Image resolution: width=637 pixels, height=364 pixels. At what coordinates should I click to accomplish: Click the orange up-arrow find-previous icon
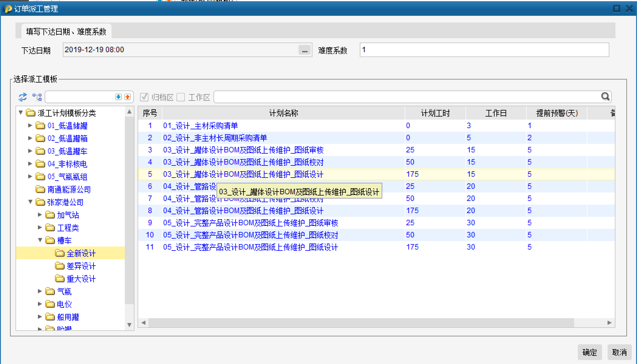pyautogui.click(x=128, y=97)
